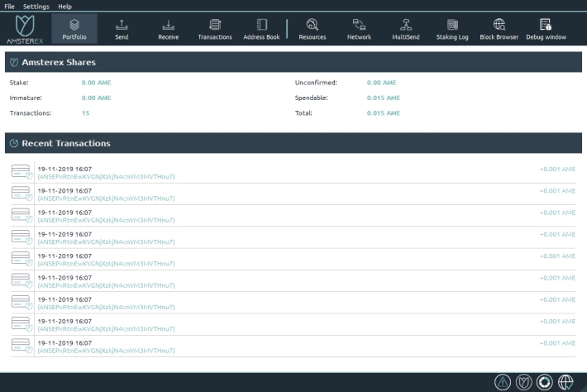This screenshot has height=392, width=587.
Task: Click the clock icon beside Recent Transactions
Action: coord(14,143)
